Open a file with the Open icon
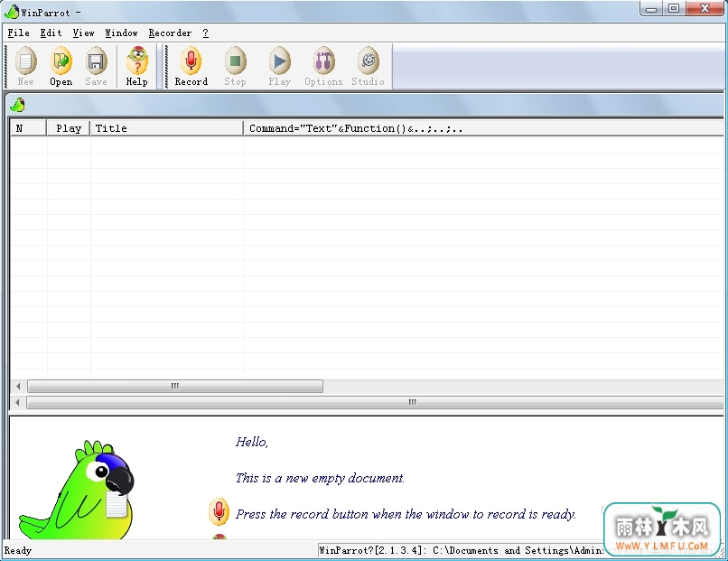This screenshot has width=728, height=561. (x=61, y=61)
